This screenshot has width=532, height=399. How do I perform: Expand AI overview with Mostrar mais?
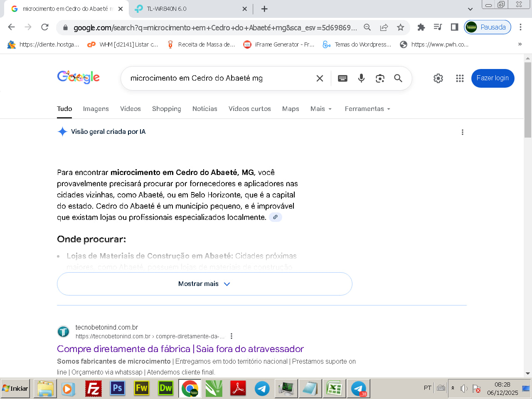[204, 284]
